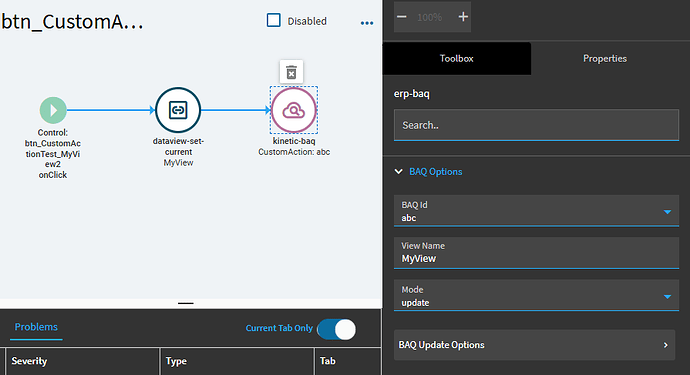This screenshot has width=690, height=375.
Task: Zoom out with the minus icon
Action: [x=402, y=17]
